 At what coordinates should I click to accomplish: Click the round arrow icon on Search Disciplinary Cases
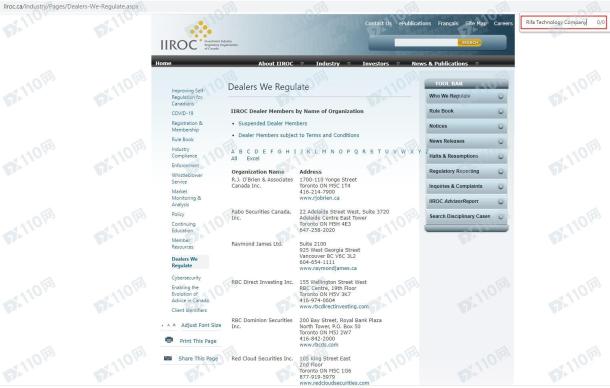(501, 217)
